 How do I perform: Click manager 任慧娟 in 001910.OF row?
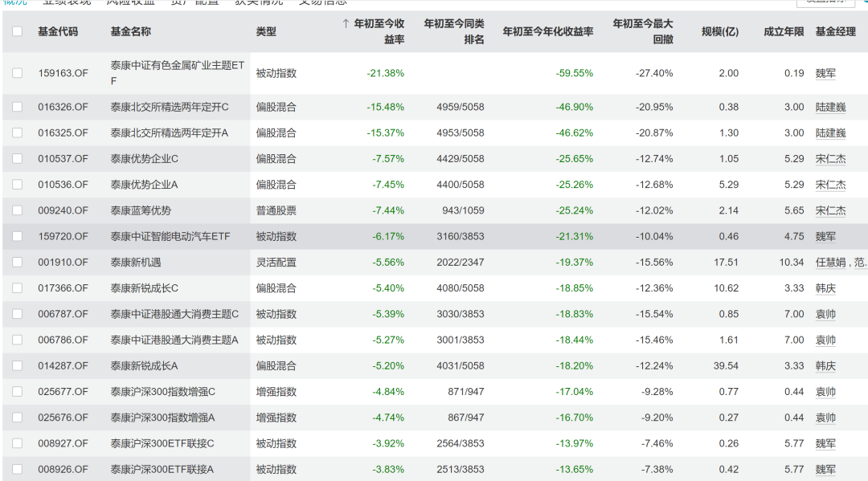[830, 262]
